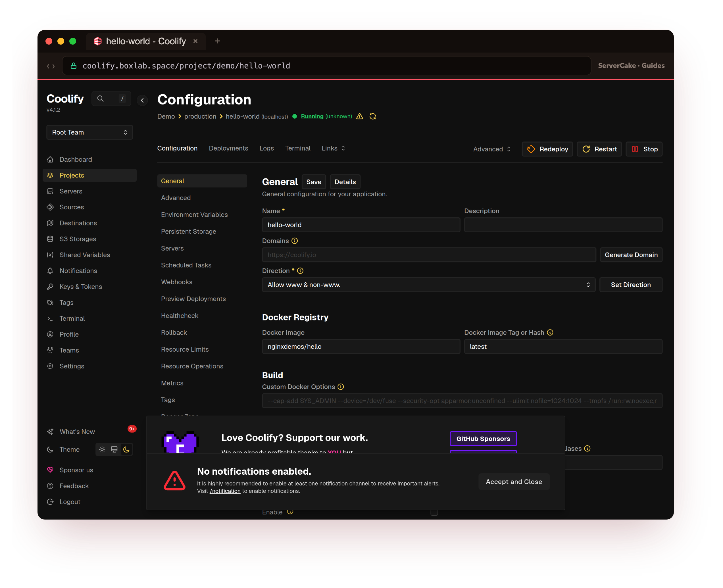Open the Links dropdown tab
The image size is (723, 588).
334,148
